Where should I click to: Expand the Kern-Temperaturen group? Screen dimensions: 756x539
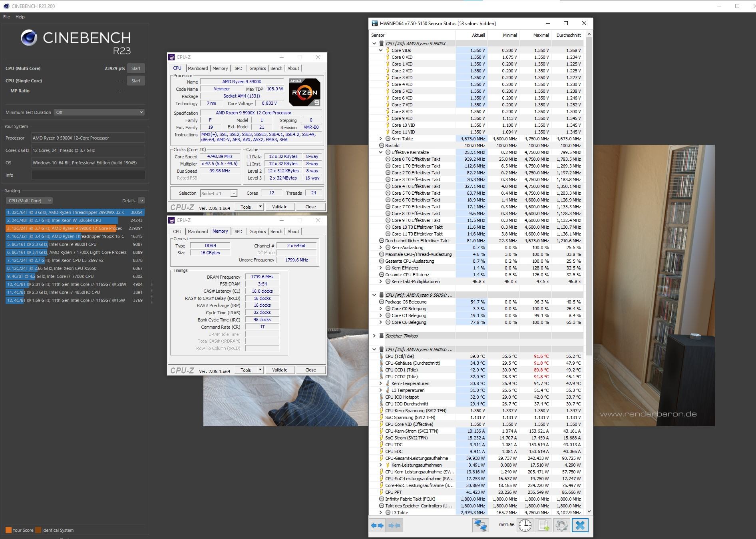(x=381, y=383)
